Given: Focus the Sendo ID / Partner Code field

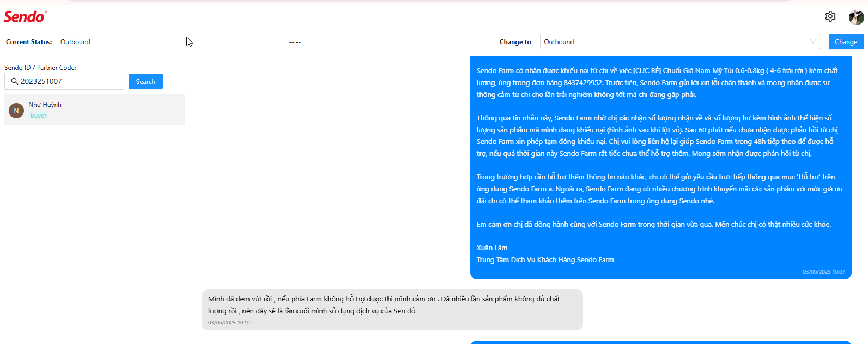Looking at the screenshot, I should tap(64, 81).
